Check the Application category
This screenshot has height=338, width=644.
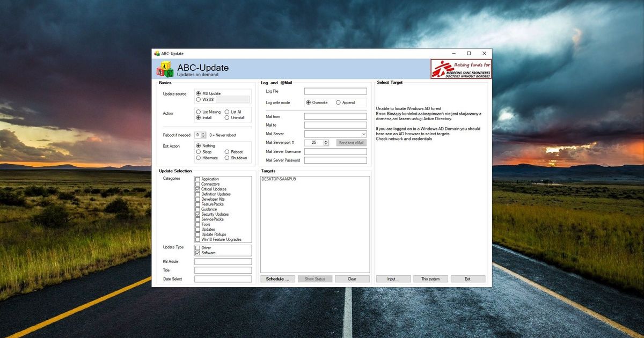coord(197,179)
